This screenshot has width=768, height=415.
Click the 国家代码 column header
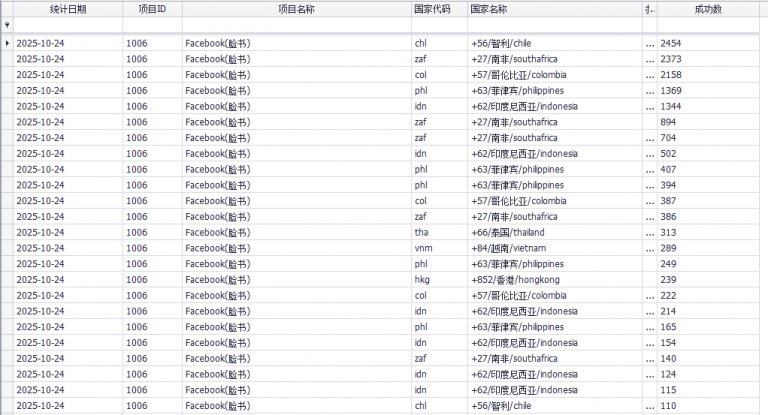pos(432,9)
